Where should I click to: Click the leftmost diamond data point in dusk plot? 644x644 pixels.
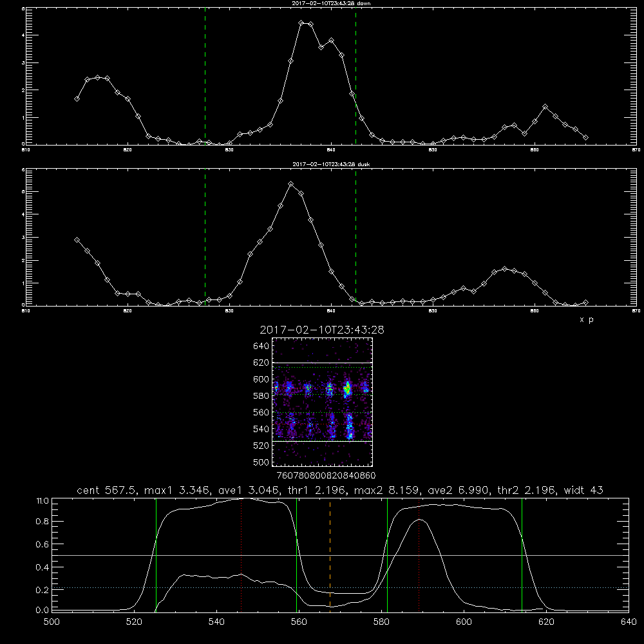tap(77, 240)
